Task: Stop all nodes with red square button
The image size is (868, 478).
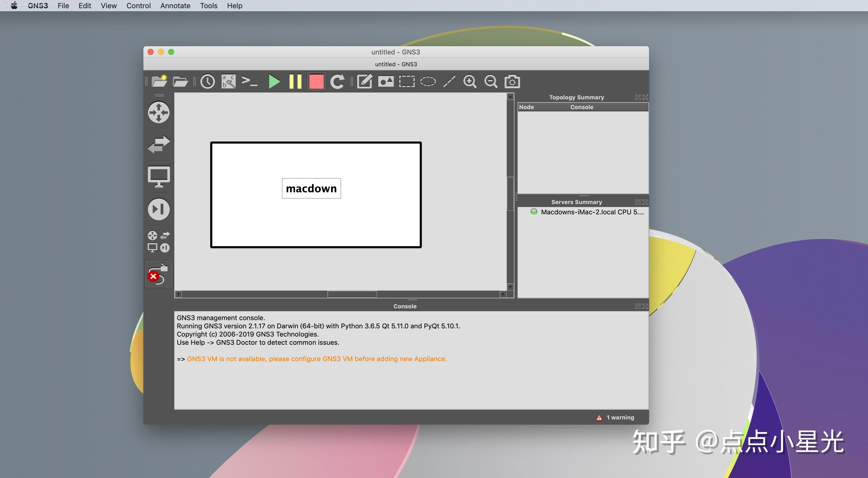Action: pos(316,81)
